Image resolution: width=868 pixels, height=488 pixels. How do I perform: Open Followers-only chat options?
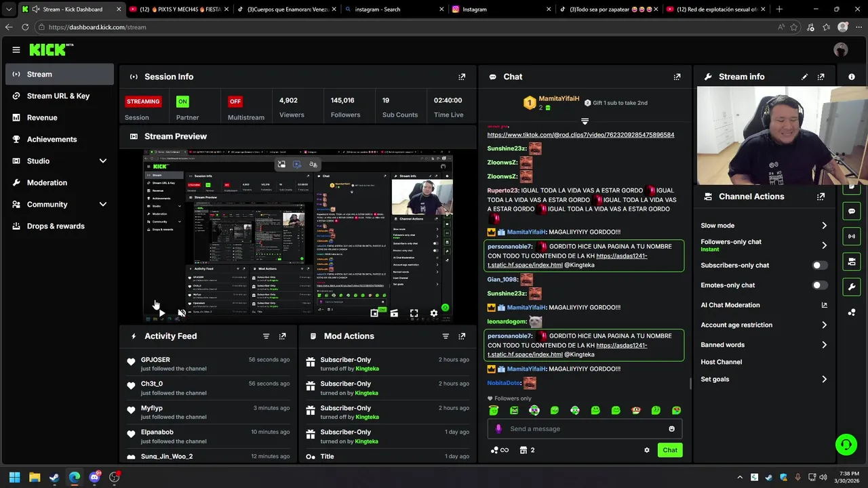coord(764,245)
